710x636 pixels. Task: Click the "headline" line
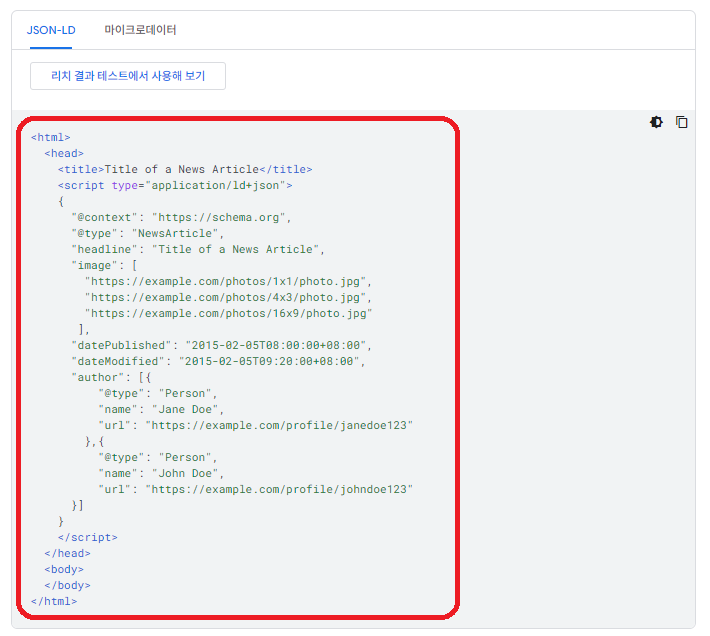pyautogui.click(x=198, y=249)
